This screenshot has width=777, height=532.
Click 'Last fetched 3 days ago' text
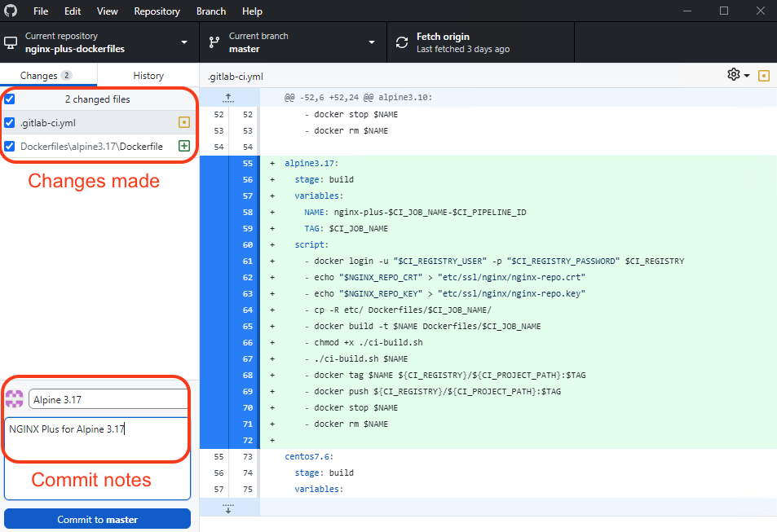(463, 49)
